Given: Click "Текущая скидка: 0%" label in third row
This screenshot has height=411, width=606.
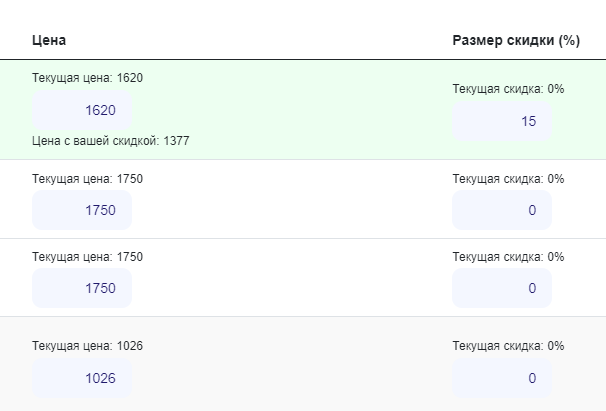Looking at the screenshot, I should pos(508,256).
